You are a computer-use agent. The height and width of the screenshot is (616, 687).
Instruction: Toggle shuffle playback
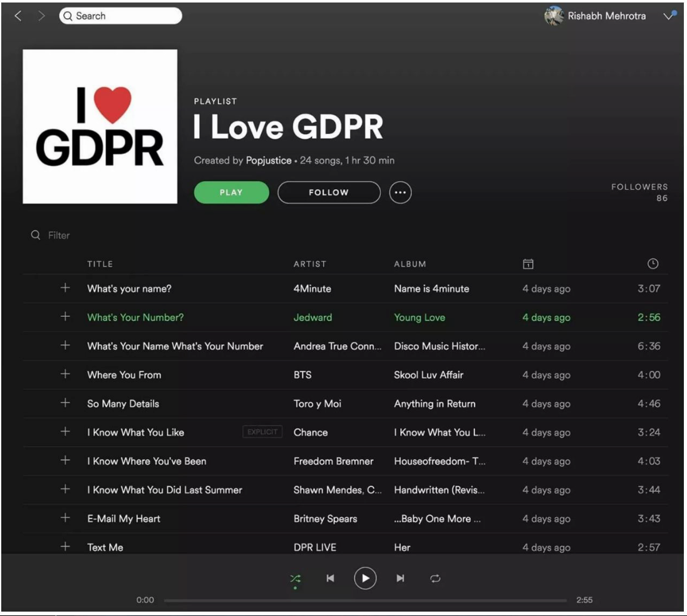pos(296,579)
